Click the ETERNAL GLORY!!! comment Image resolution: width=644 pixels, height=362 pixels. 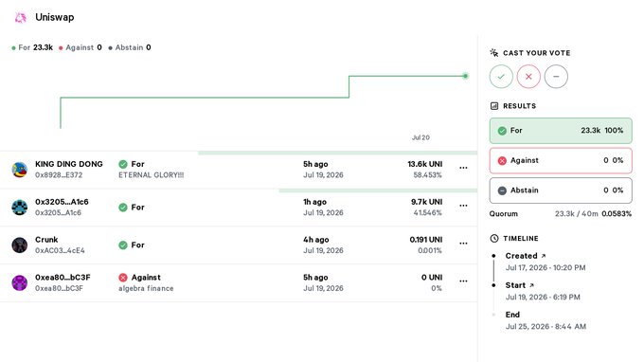click(x=152, y=175)
